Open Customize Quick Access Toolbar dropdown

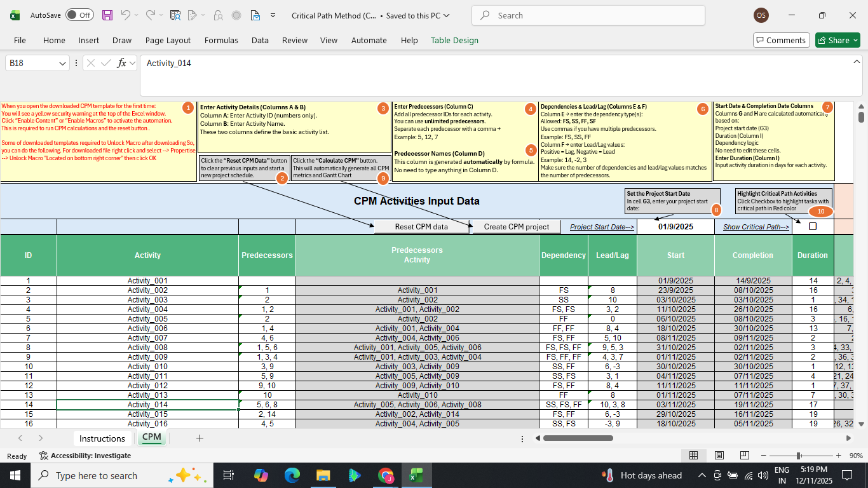273,15
